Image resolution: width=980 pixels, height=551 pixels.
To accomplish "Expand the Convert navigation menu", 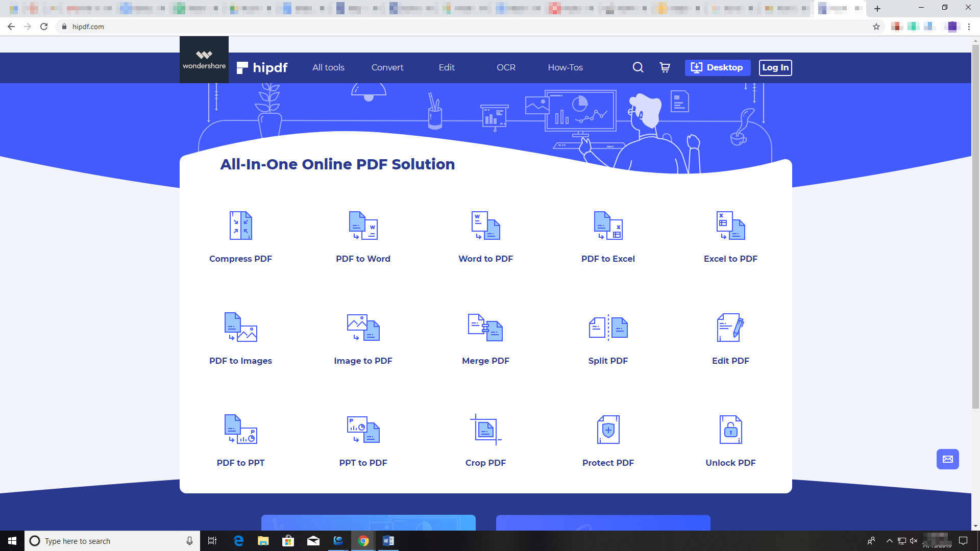I will click(387, 67).
